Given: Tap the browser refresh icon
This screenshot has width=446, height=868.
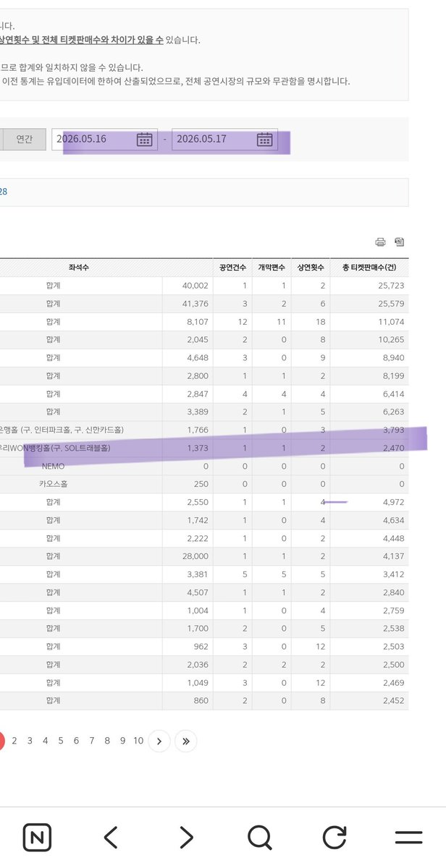Looking at the screenshot, I should pos(334,838).
